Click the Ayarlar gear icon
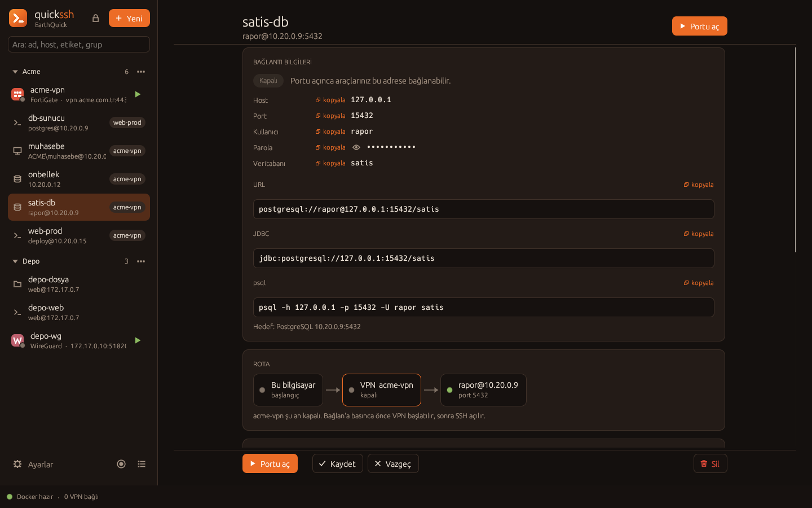The width and height of the screenshot is (812, 508). tap(17, 464)
